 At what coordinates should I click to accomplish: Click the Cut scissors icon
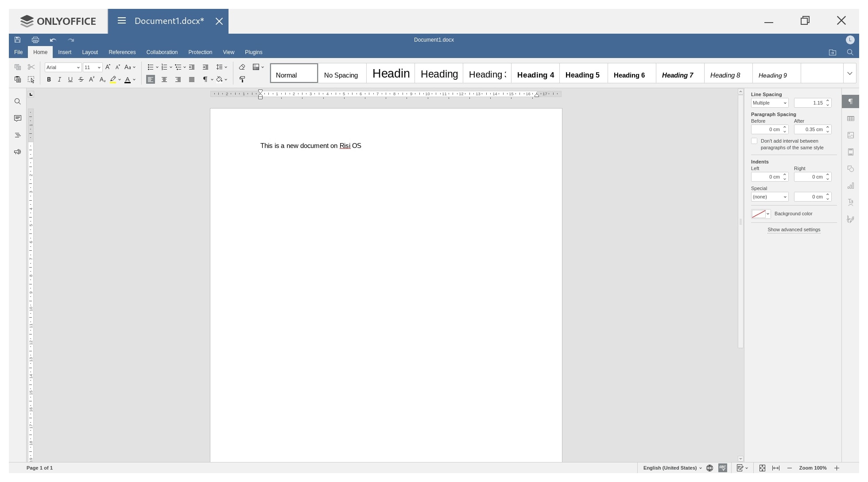tap(31, 67)
